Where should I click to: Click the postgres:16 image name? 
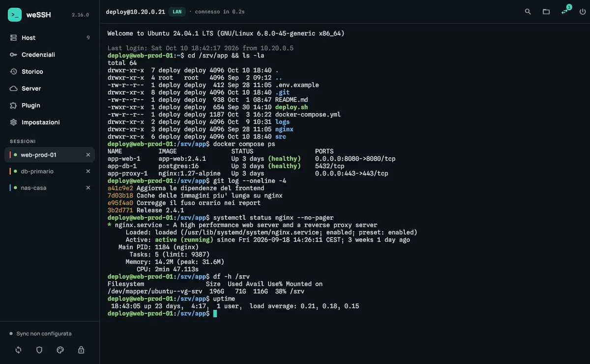pyautogui.click(x=178, y=166)
